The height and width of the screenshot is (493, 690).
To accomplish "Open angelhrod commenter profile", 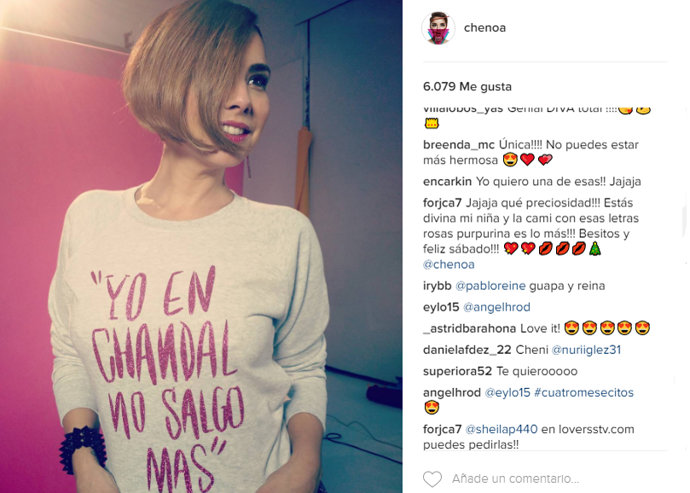I will (451, 393).
